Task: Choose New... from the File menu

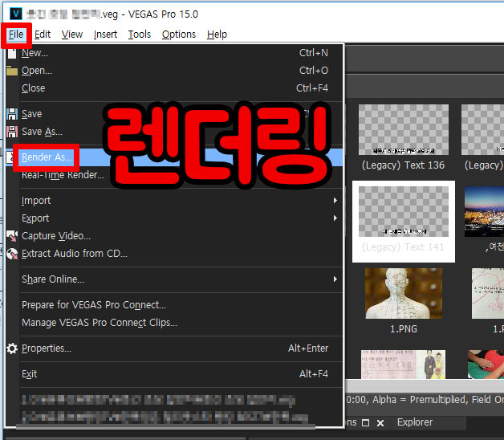Action: [x=174, y=53]
